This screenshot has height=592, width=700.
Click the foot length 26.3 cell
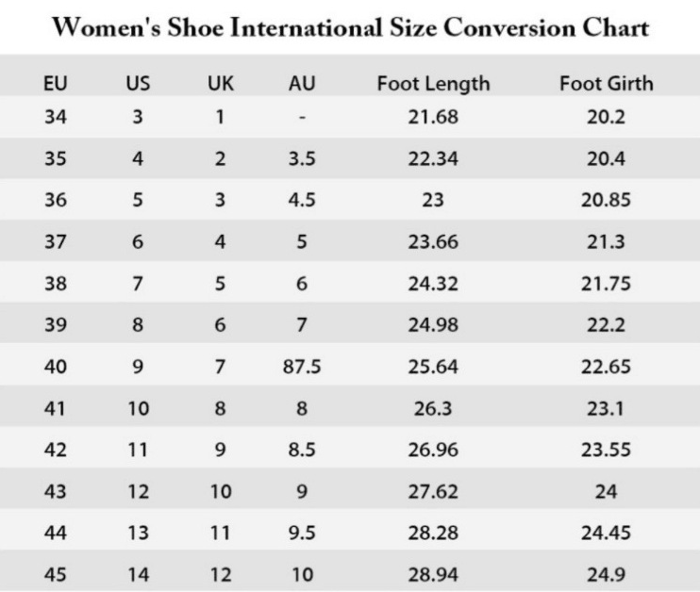click(433, 408)
